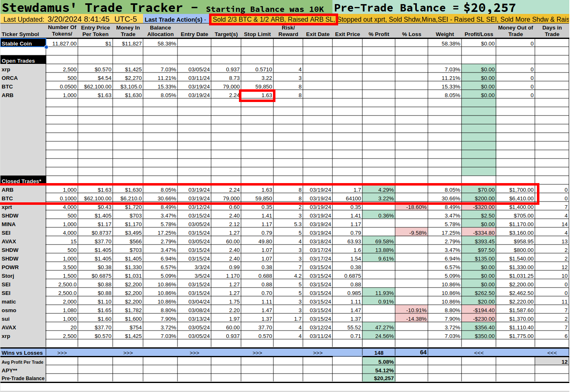The image size is (573, 392).
Task: Click the Closed Trades* section header
Action: pyautogui.click(x=23, y=181)
